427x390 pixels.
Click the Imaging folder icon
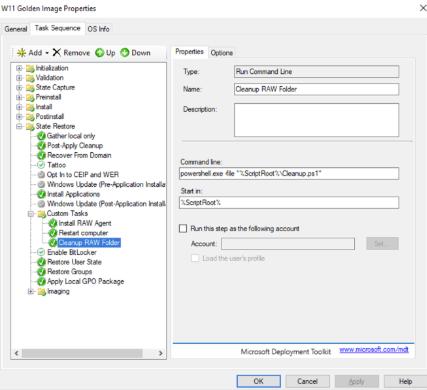point(42,292)
